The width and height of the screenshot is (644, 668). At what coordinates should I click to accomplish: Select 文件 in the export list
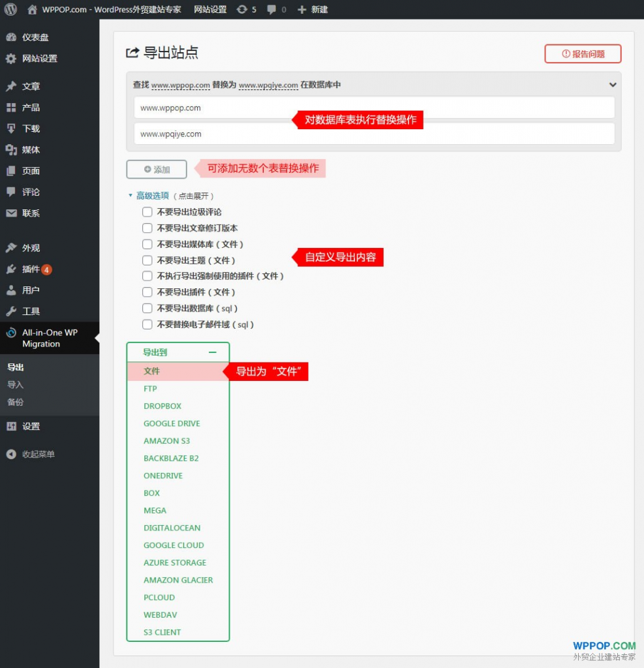tap(152, 371)
